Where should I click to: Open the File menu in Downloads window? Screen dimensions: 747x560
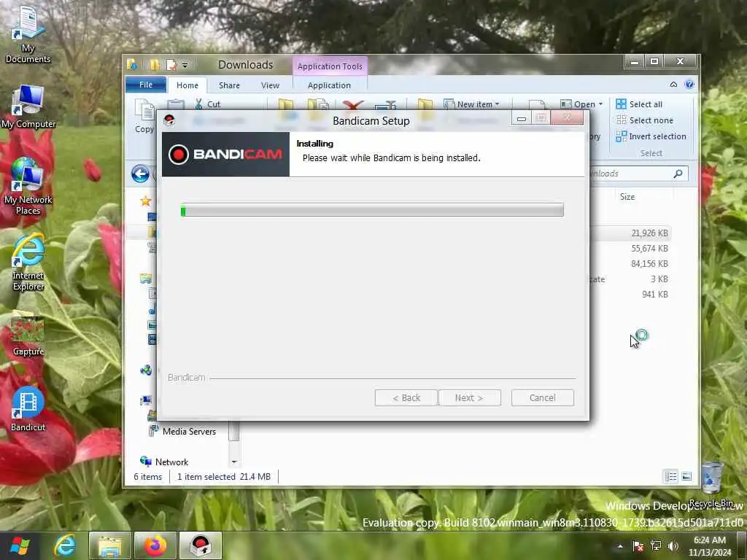(x=146, y=85)
